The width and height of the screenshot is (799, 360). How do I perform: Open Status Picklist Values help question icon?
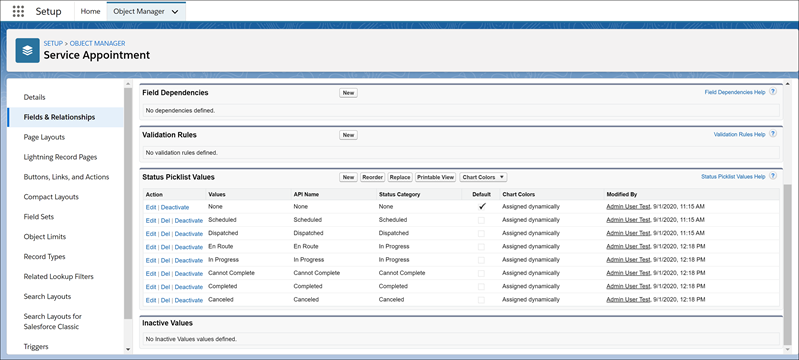pos(773,176)
